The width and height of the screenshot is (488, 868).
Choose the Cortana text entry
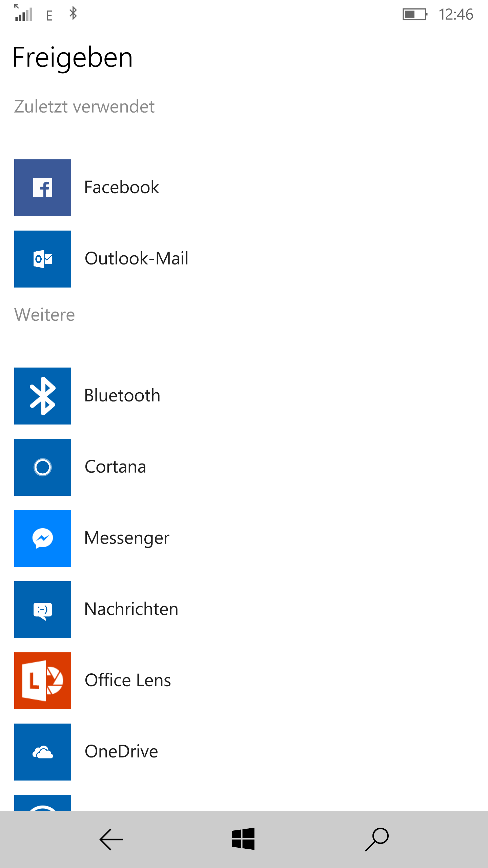(116, 467)
